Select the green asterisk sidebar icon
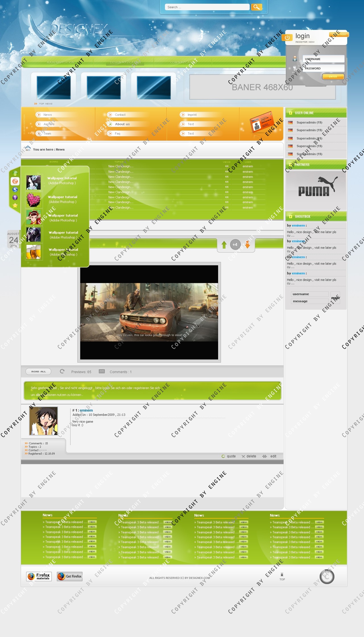 tap(15, 173)
